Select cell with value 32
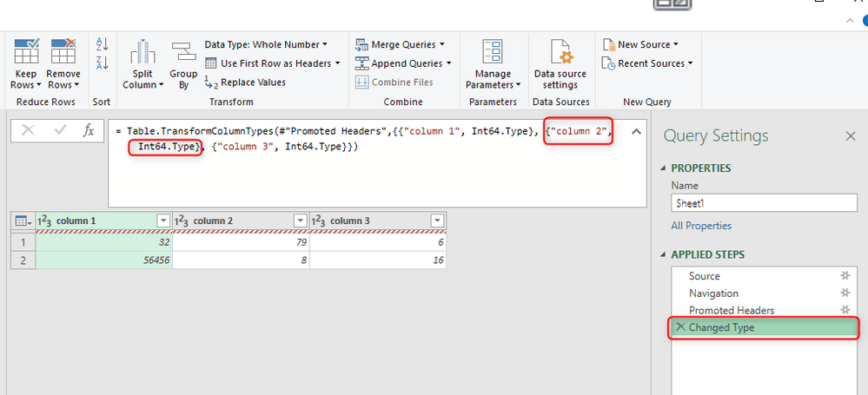Image resolution: width=868 pixels, height=395 pixels. pos(104,242)
